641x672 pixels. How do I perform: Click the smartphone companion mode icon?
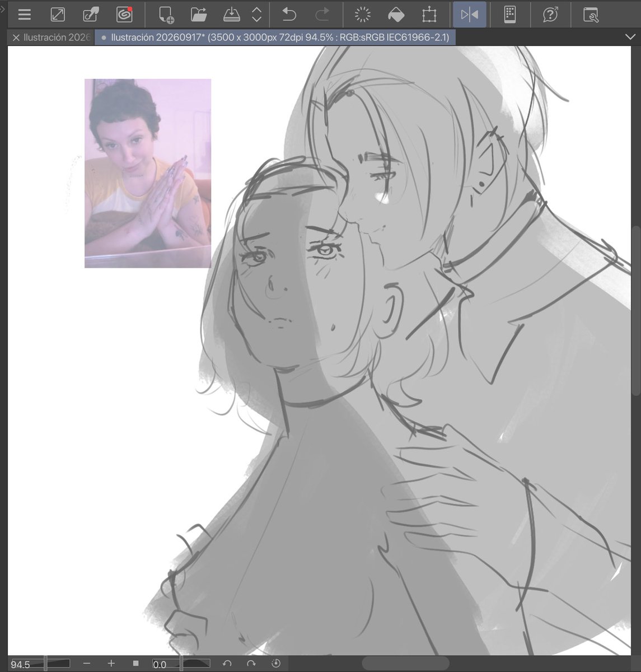click(x=510, y=15)
